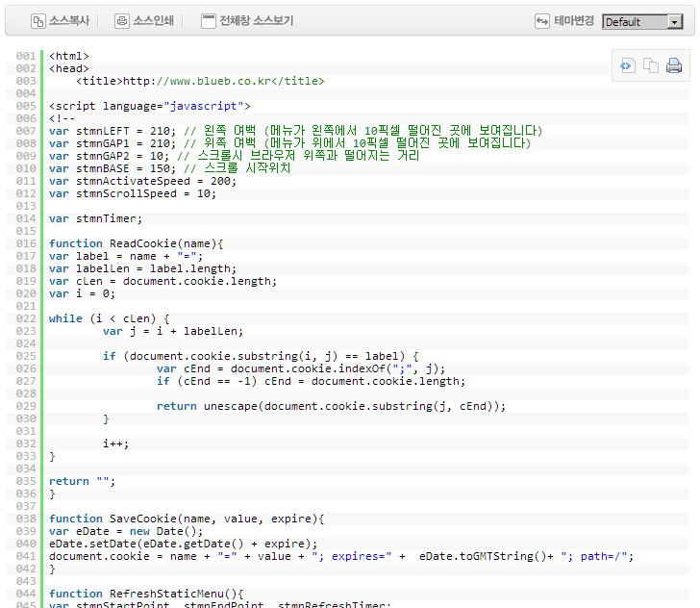This screenshot has width=700, height=608.
Task: Open the Default theme dropdown
Action: click(x=635, y=22)
